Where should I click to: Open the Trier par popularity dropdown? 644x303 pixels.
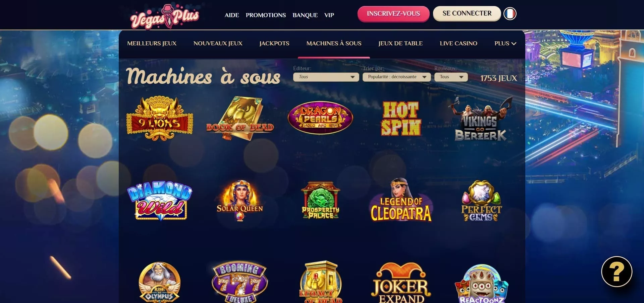[x=396, y=77]
